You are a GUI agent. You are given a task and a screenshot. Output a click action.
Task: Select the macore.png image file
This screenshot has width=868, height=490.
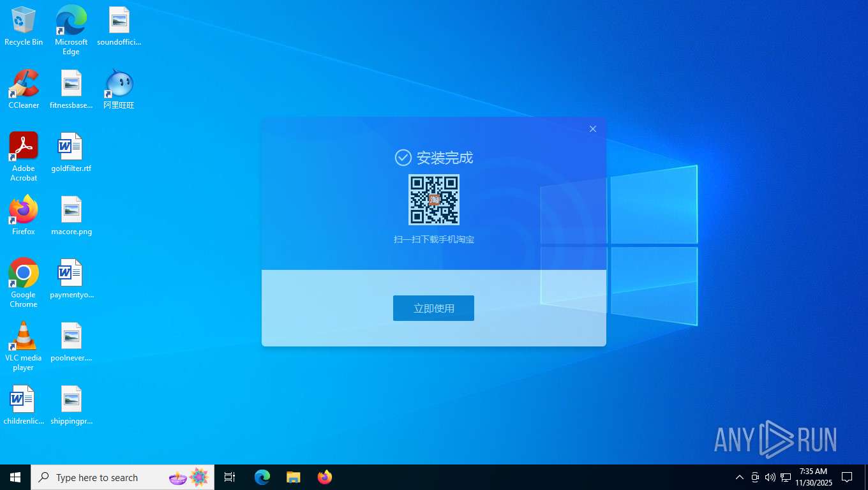click(x=71, y=216)
